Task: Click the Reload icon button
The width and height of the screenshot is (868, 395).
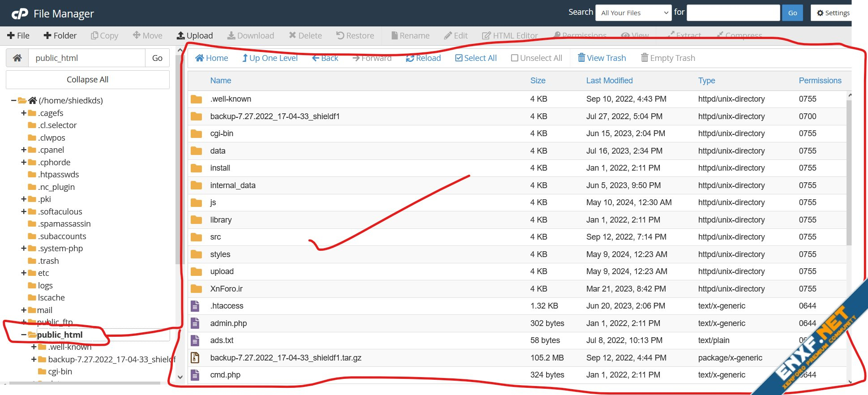Action: [x=410, y=58]
